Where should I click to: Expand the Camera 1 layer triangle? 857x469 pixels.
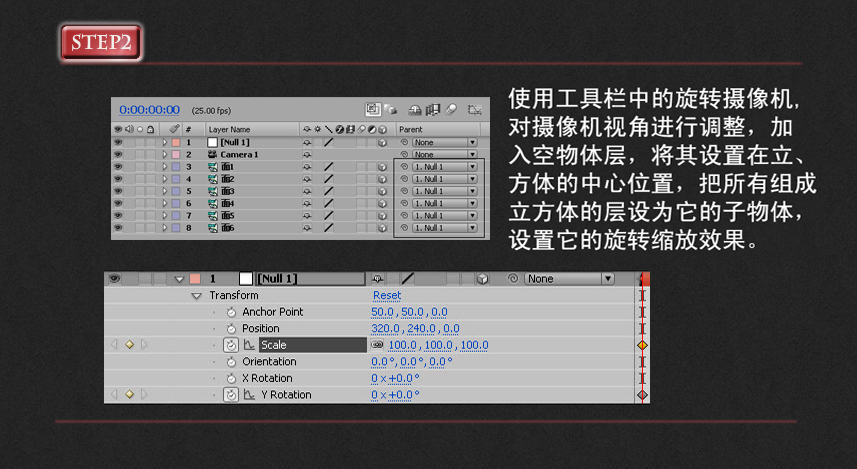165,155
